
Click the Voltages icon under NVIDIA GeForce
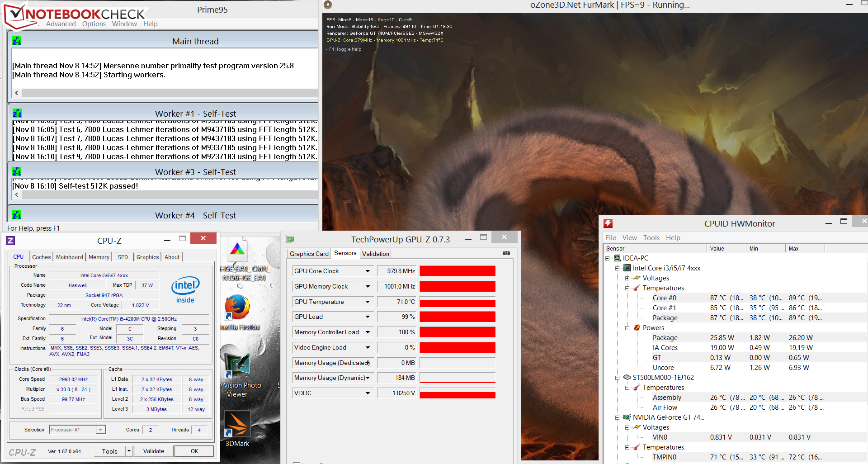[637, 427]
